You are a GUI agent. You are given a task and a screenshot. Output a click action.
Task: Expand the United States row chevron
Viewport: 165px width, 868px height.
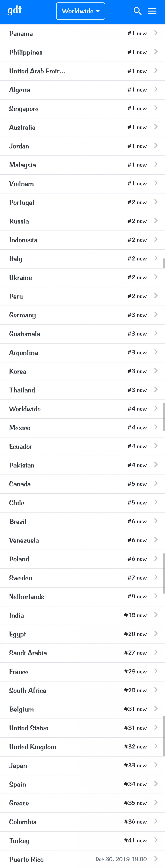click(x=156, y=728)
